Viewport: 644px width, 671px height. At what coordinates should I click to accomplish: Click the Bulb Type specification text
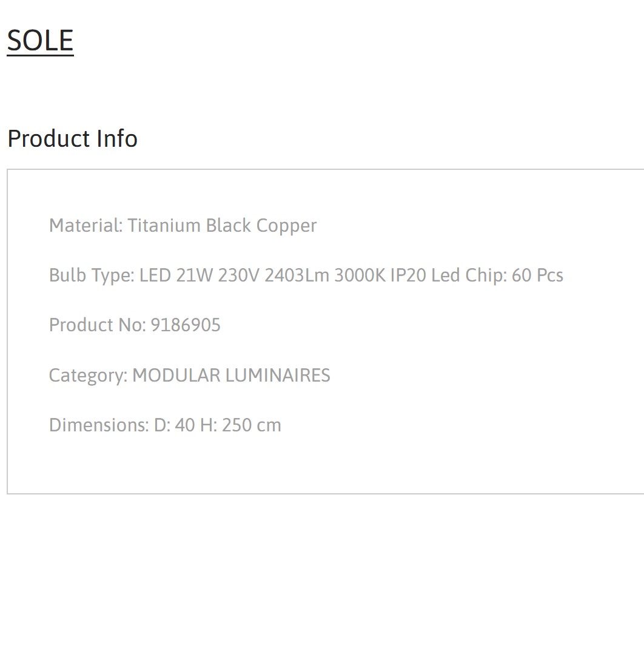(x=306, y=275)
